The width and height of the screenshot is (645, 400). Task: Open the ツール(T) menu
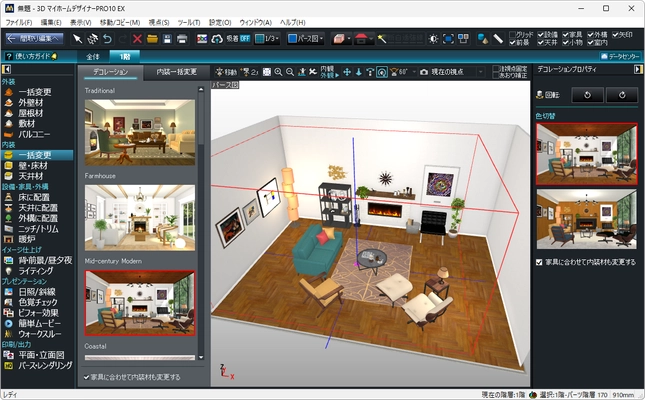(x=188, y=22)
